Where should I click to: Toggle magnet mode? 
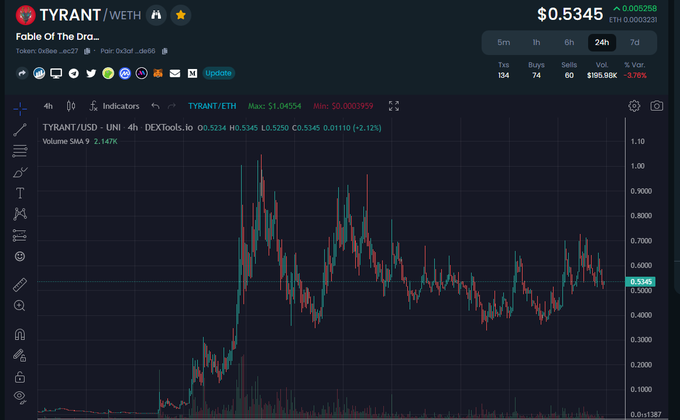20,335
